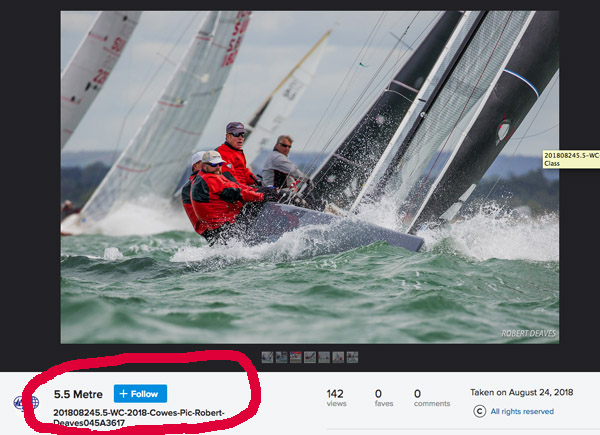This screenshot has height=435, width=600.
Task: Click the 142 views counter
Action: (x=336, y=398)
